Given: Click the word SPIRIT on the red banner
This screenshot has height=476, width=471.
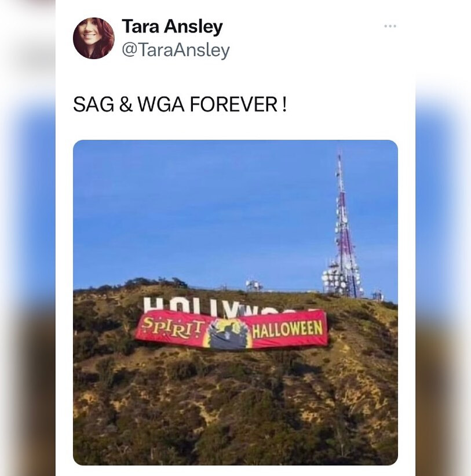Looking at the screenshot, I should (173, 327).
